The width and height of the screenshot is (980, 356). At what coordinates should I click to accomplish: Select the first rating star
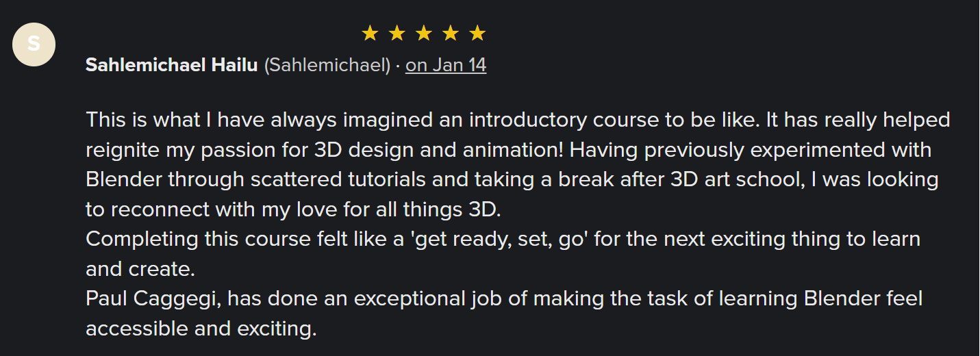(370, 32)
